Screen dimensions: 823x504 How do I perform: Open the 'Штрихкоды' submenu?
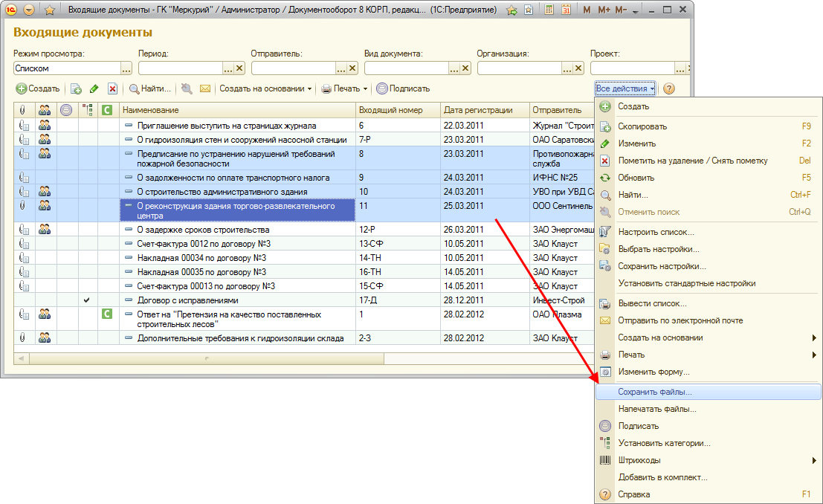click(639, 460)
